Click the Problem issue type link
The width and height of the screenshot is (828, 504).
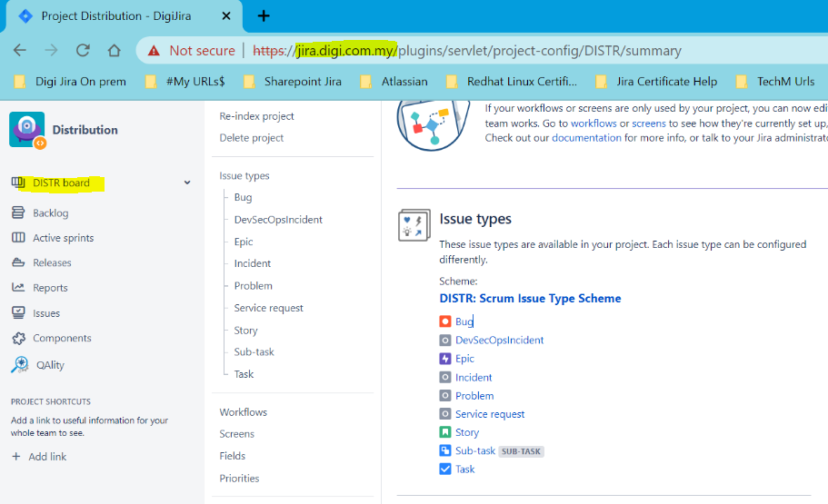point(474,396)
